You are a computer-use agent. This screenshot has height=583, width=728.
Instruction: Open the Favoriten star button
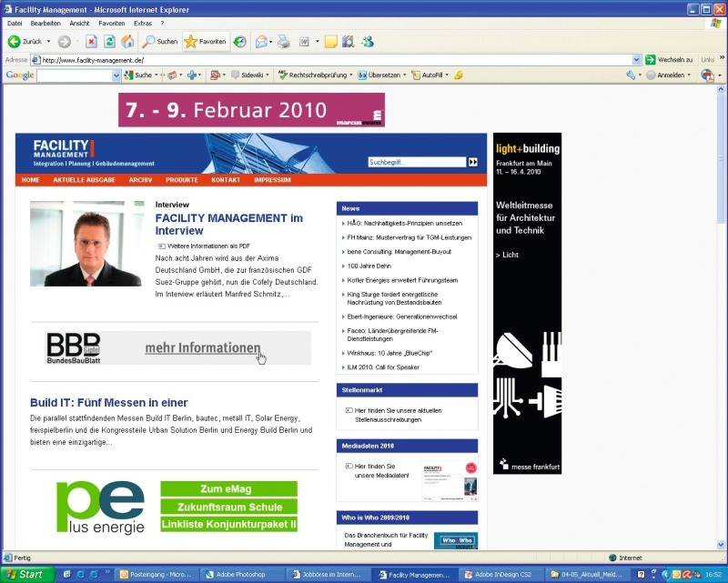[206, 42]
